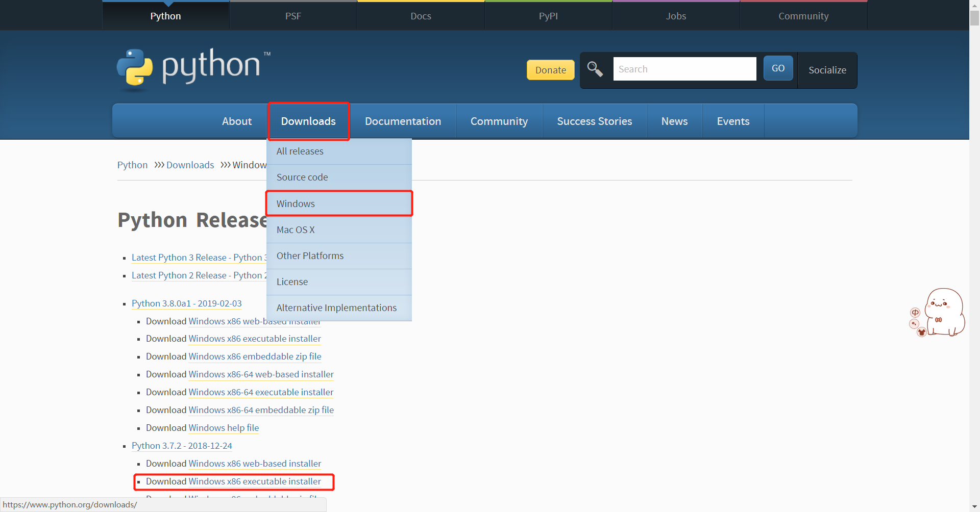Click the GO search button
Viewport: 980px width, 512px height.
point(778,68)
